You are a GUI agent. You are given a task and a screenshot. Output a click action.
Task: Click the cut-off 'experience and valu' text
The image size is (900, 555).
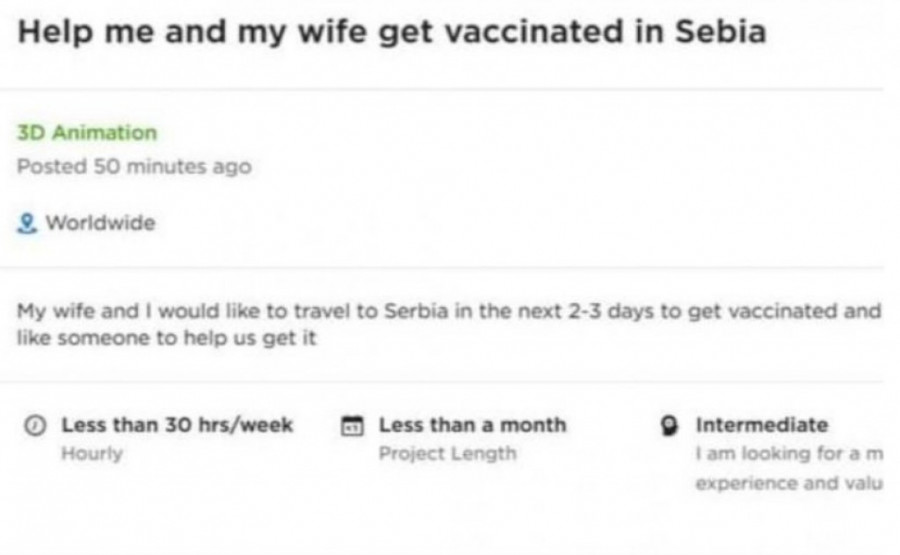tap(788, 482)
